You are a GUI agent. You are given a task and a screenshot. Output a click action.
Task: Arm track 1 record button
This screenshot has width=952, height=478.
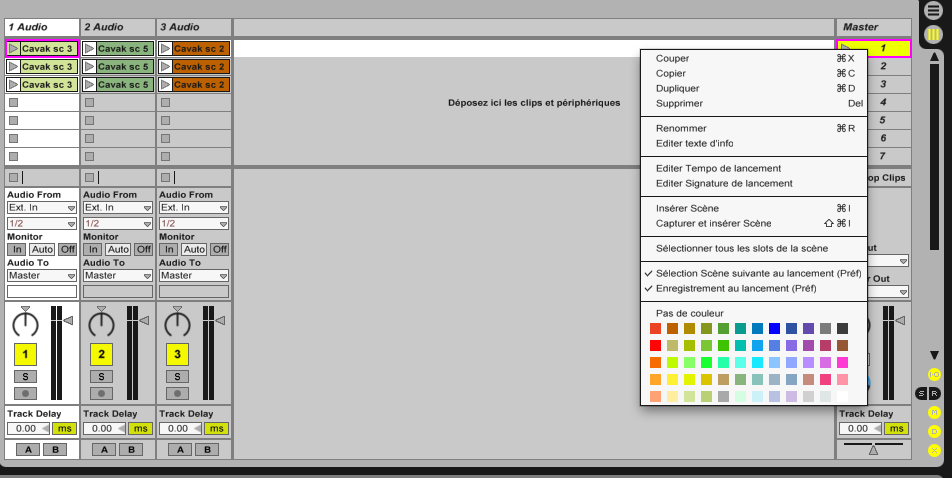coord(25,393)
